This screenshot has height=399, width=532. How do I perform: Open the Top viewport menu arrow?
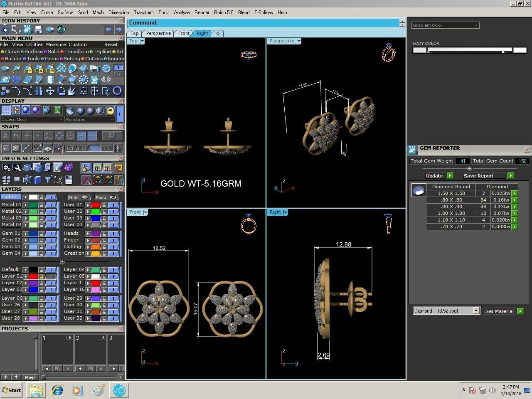point(142,41)
